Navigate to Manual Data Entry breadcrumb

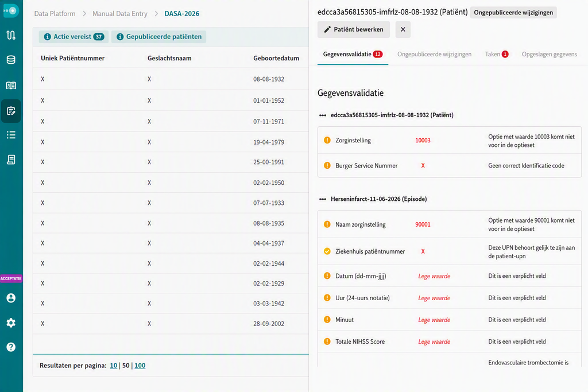click(120, 14)
